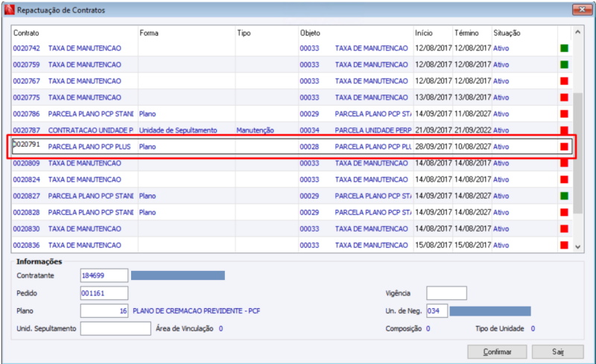Click the scroll up arrow of contracts list
The height and width of the screenshot is (364, 596).
tap(578, 32)
